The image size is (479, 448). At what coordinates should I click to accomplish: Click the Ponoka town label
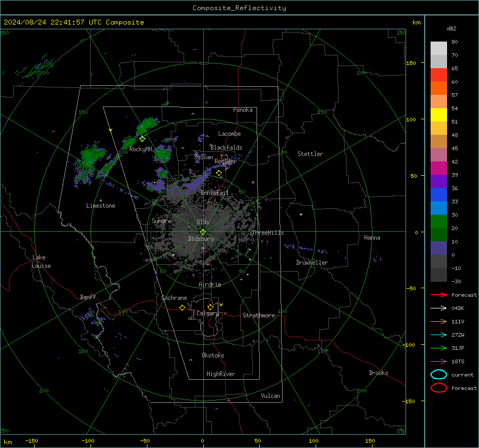click(x=243, y=110)
